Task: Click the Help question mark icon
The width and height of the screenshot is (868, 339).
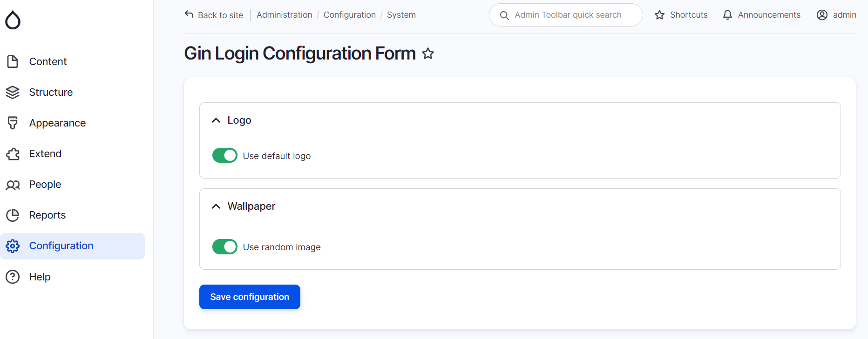Action: coord(13,277)
